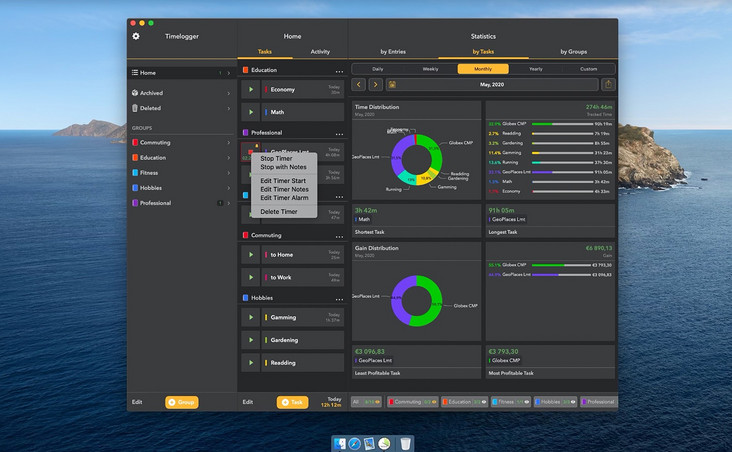This screenshot has width=732, height=452.
Task: Click the share icon in Statistics
Action: (x=609, y=85)
